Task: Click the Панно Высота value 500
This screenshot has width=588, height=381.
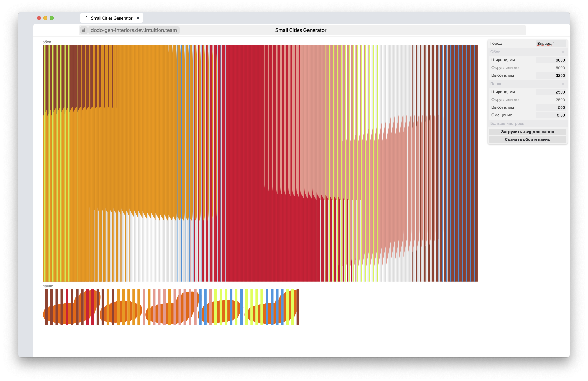Action: 551,107
